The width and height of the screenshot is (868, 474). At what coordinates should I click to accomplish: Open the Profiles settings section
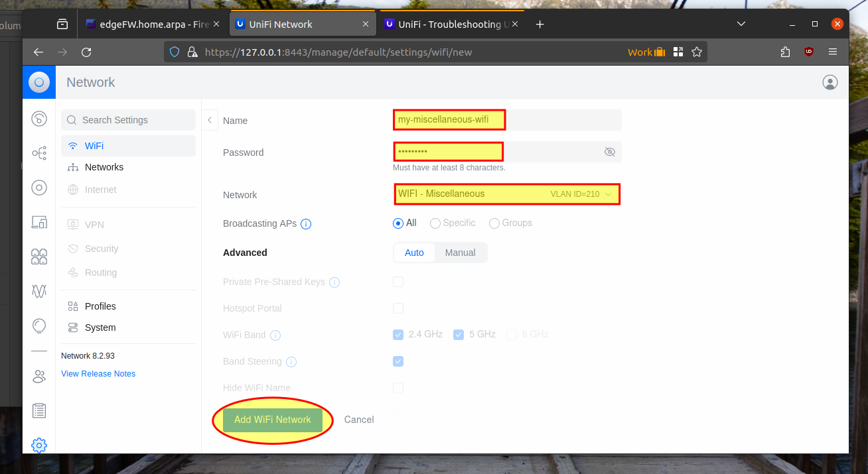point(128,306)
